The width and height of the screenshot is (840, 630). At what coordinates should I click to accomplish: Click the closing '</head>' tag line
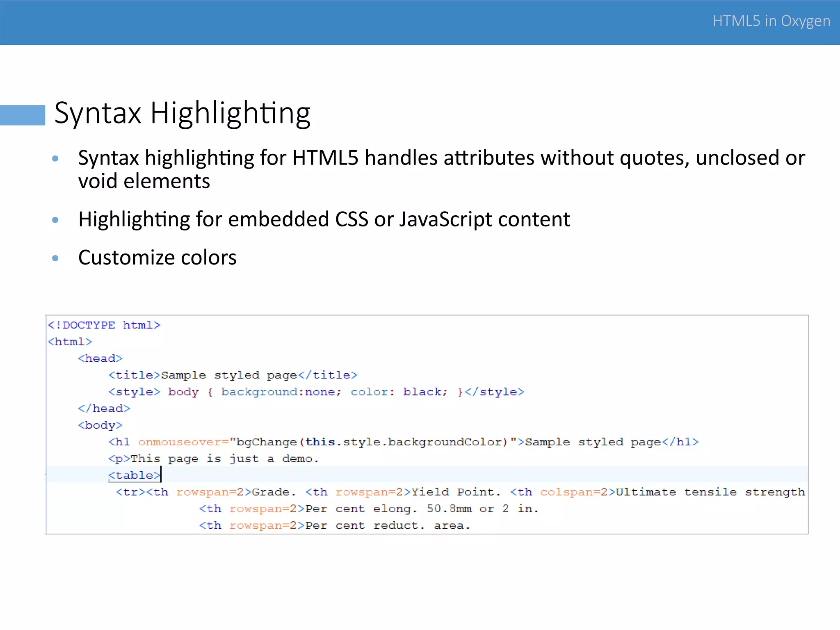[104, 409]
